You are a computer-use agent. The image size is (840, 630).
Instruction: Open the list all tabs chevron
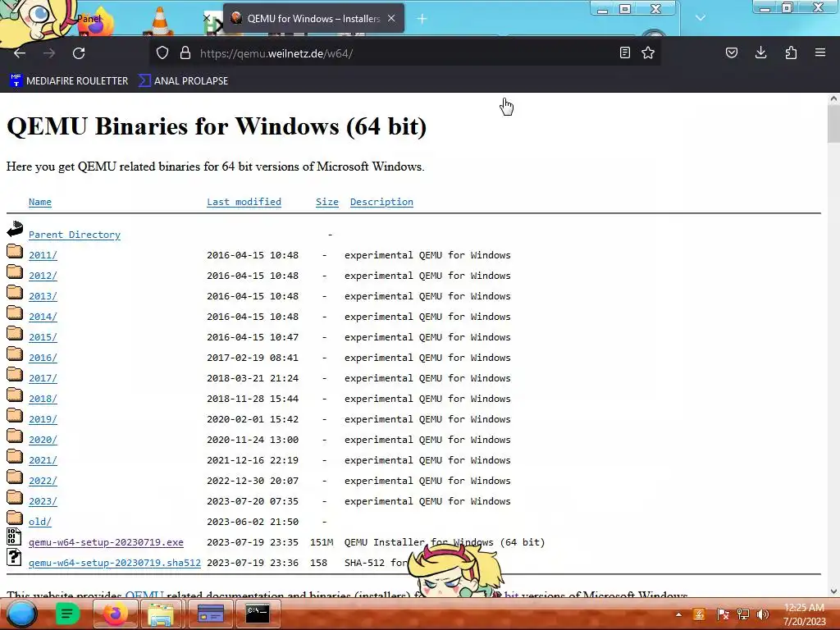click(x=701, y=18)
